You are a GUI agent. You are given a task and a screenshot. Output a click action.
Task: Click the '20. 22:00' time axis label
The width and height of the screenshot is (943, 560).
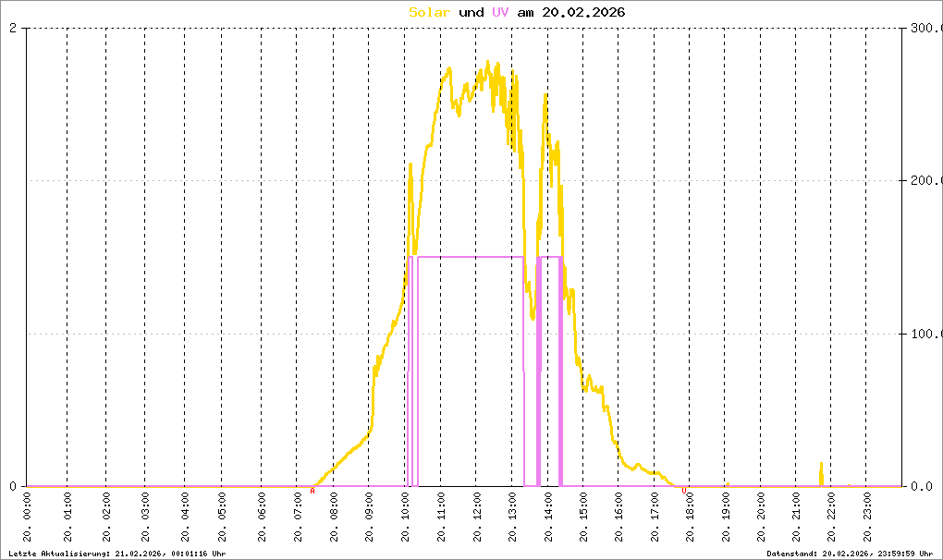[x=831, y=517]
